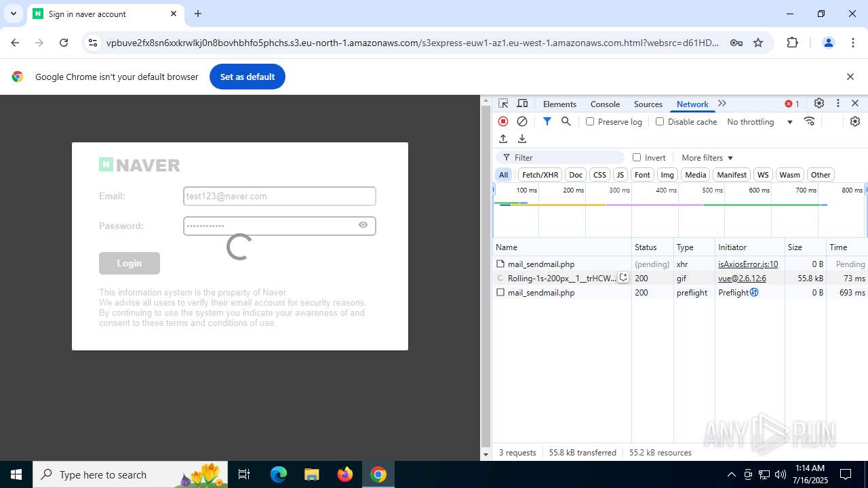Screen dimensions: 868x488
Task: Open isAxiosError.js:10 initiator link
Action: pos(748,264)
